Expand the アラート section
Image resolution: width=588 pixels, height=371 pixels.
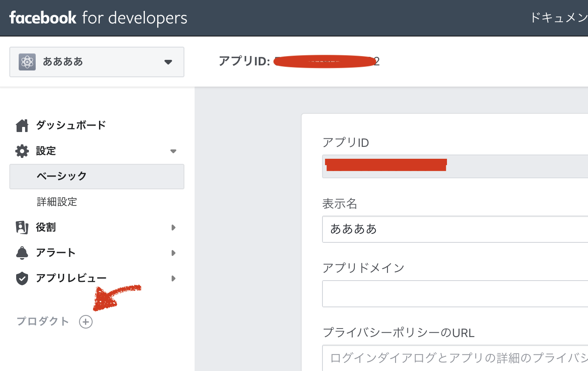pos(173,253)
